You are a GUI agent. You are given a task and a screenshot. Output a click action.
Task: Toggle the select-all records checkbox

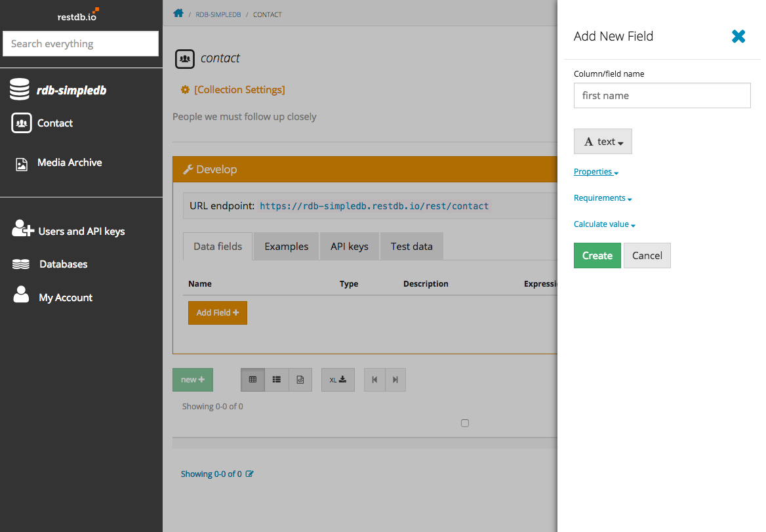[465, 423]
